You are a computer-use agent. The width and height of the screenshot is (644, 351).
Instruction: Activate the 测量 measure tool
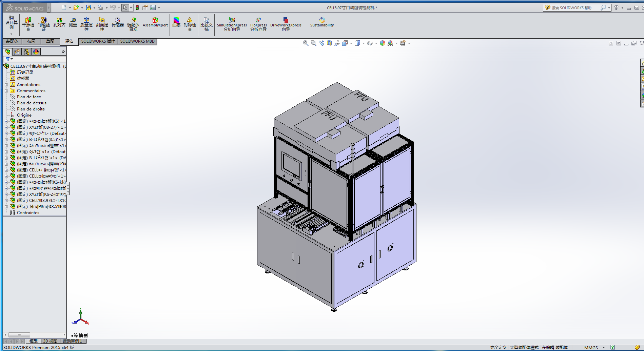[73, 22]
